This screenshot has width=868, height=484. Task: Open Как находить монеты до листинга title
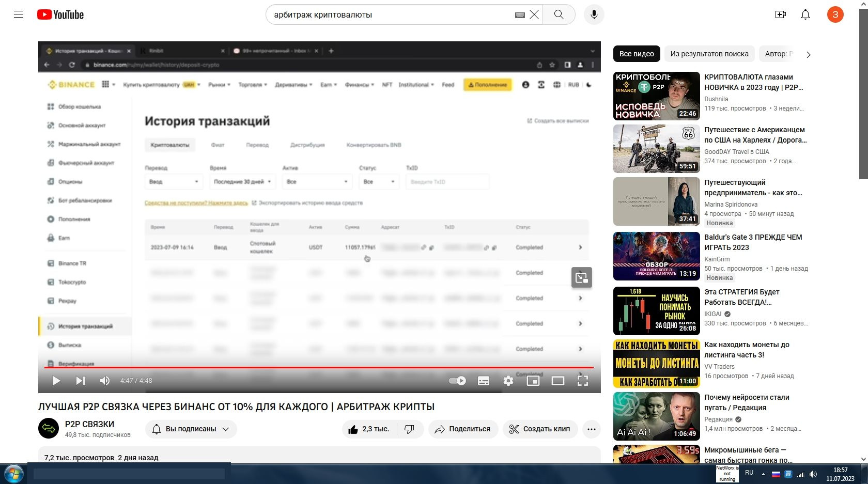point(747,350)
